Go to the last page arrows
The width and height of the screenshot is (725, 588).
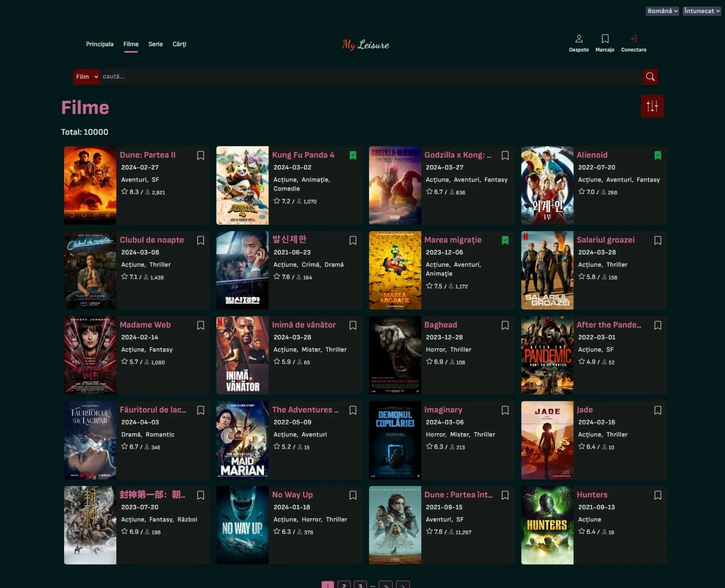coord(386,585)
